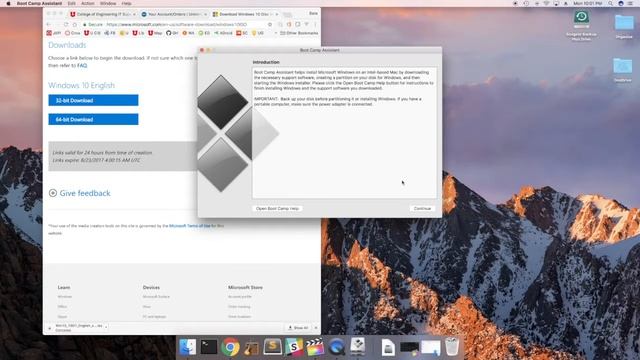This screenshot has height=360, width=640.
Task: Open Chrome's three-dot menu
Action: 315,24
